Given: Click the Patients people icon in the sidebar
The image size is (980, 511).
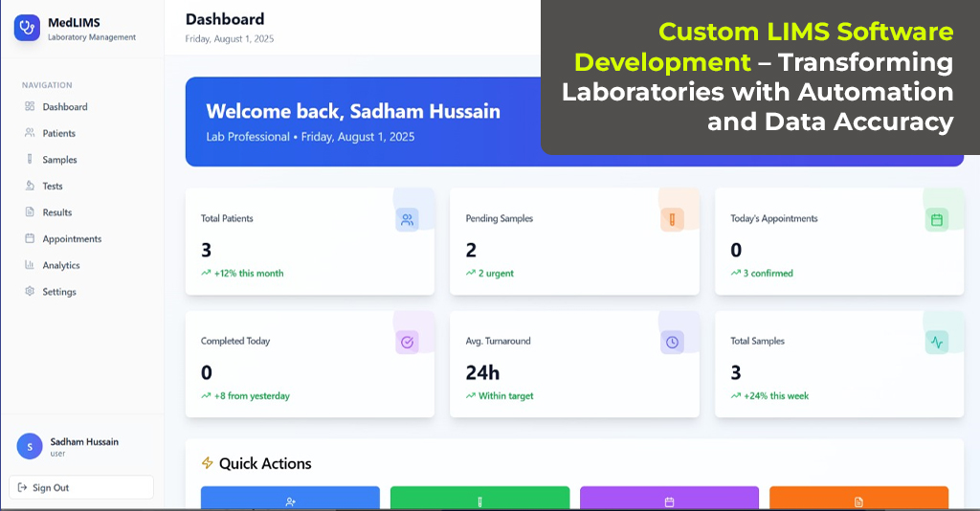Looking at the screenshot, I should point(30,132).
